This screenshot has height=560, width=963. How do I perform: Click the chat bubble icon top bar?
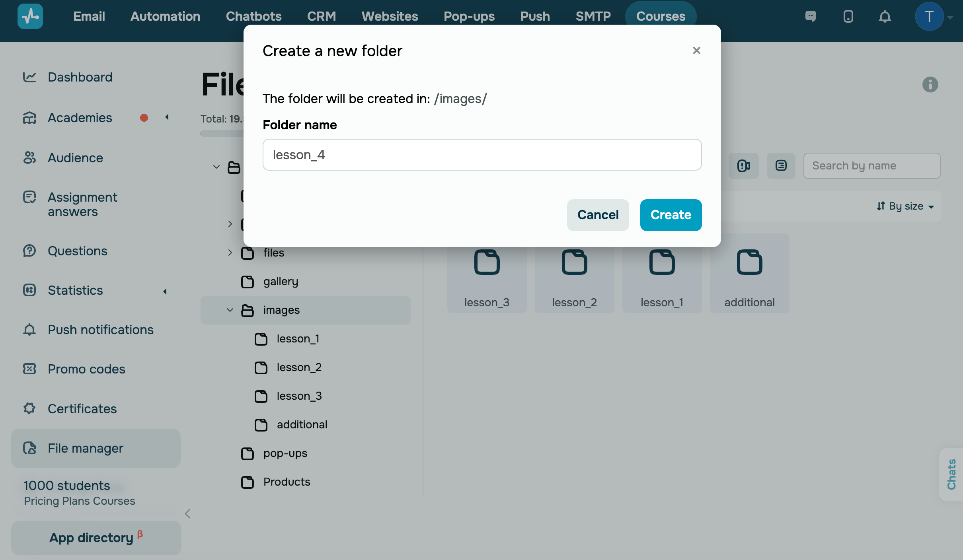(x=809, y=16)
